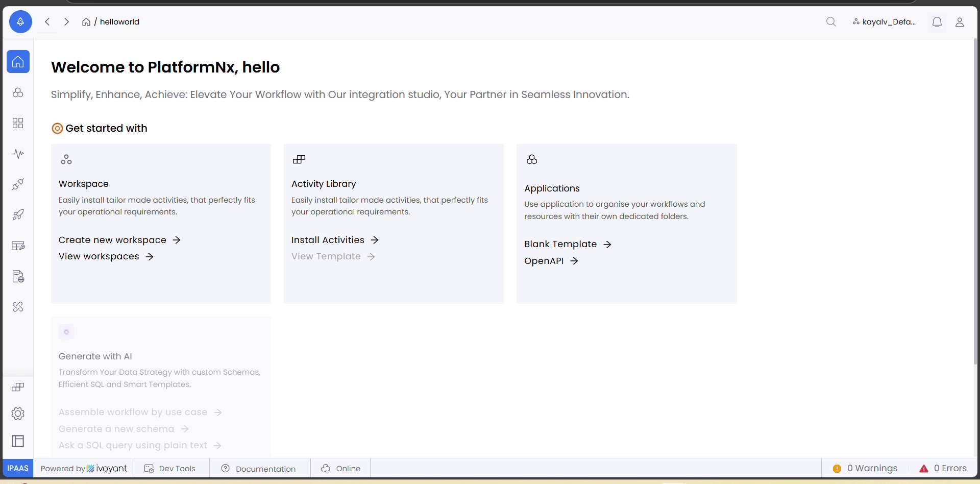Choose OpenAPI link

click(x=551, y=261)
